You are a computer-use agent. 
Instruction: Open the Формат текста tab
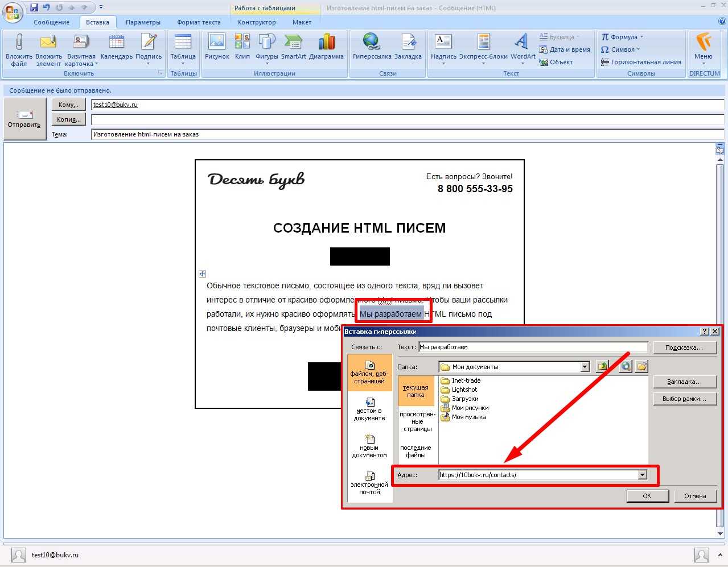coord(199,22)
